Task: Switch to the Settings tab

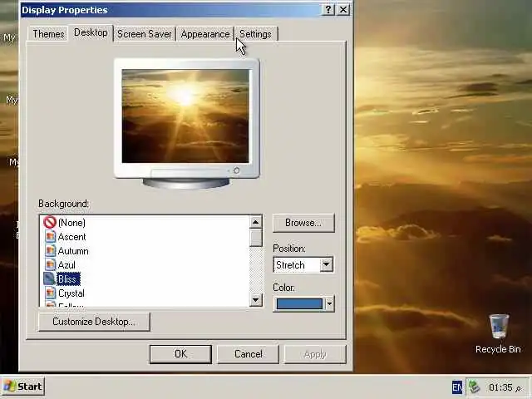Action: (x=255, y=34)
